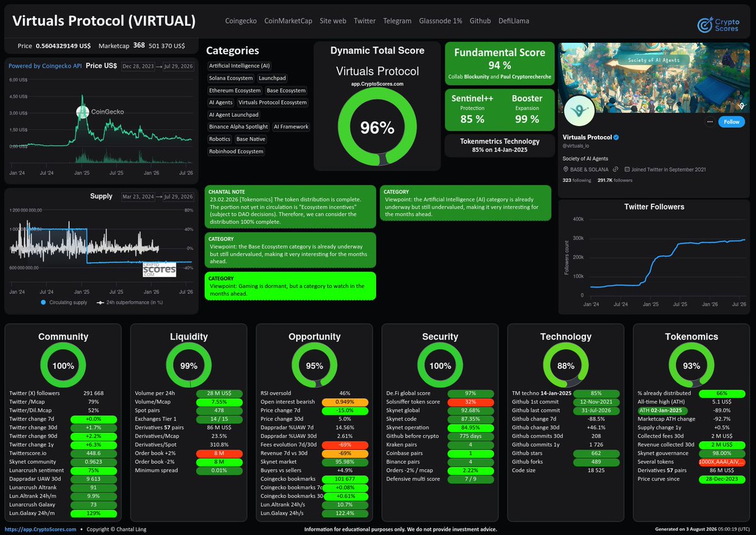Click the Fundamental Score 94 % panel
The width and height of the screenshot is (756, 535).
500,63
